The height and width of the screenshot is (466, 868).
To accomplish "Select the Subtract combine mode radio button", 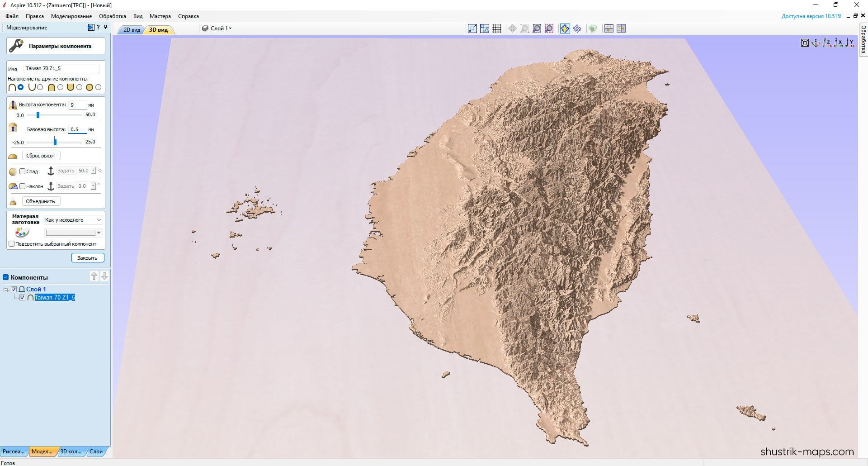I will pyautogui.click(x=40, y=87).
